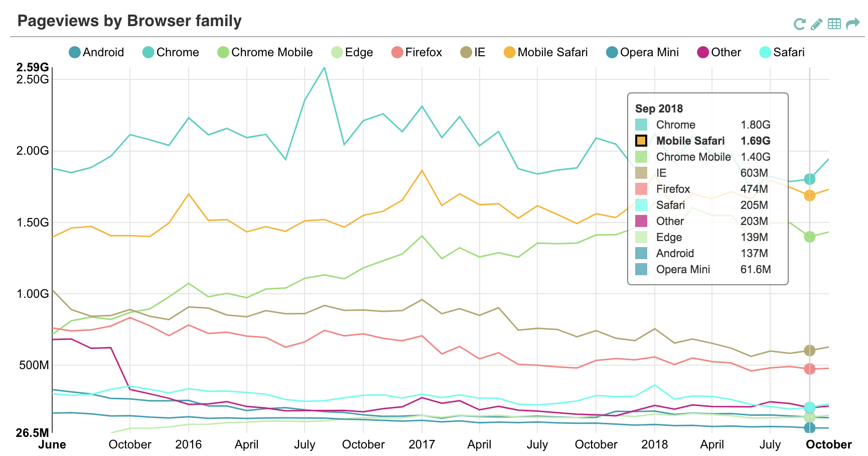The width and height of the screenshot is (868, 456).
Task: Toggle Opera Mini in the legend
Action: click(642, 52)
